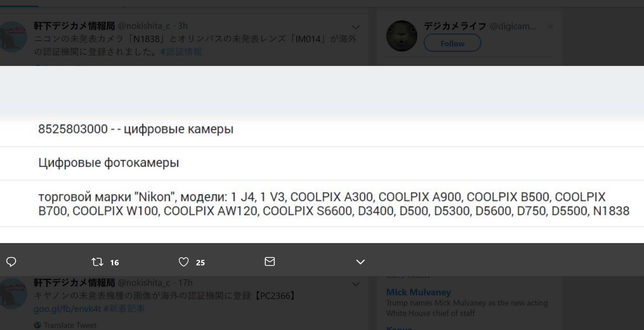Open デジカメライフ profile avatar
The width and height of the screenshot is (644, 330).
(402, 36)
